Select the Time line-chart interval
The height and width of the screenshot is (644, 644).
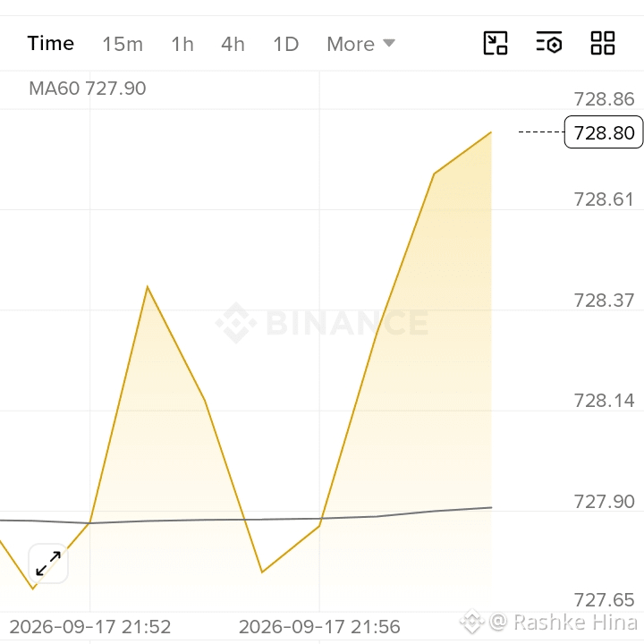[50, 44]
